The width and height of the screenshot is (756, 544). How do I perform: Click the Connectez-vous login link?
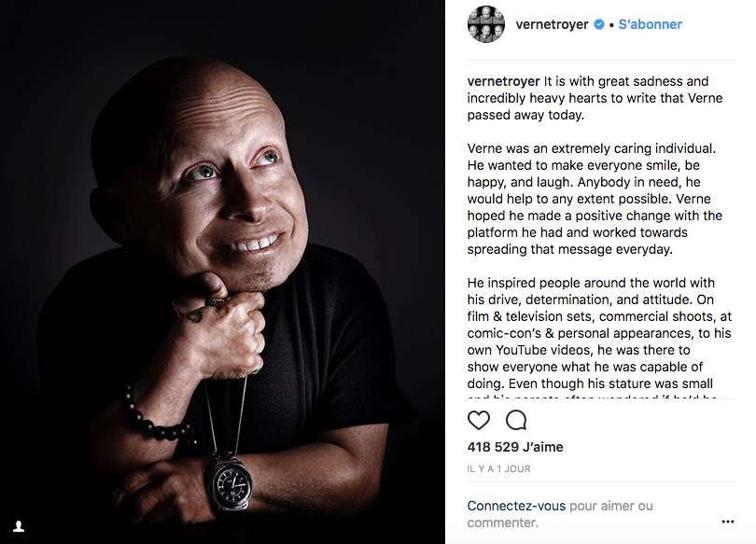point(516,506)
